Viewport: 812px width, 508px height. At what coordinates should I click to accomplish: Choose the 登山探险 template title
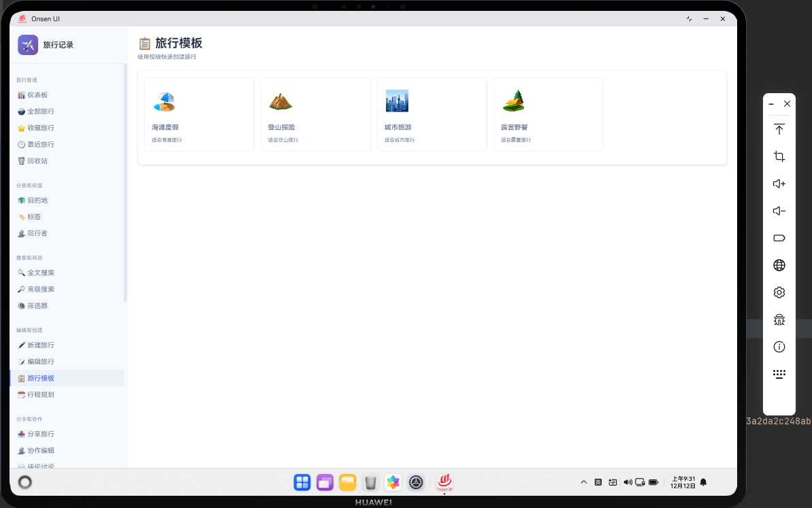click(281, 127)
